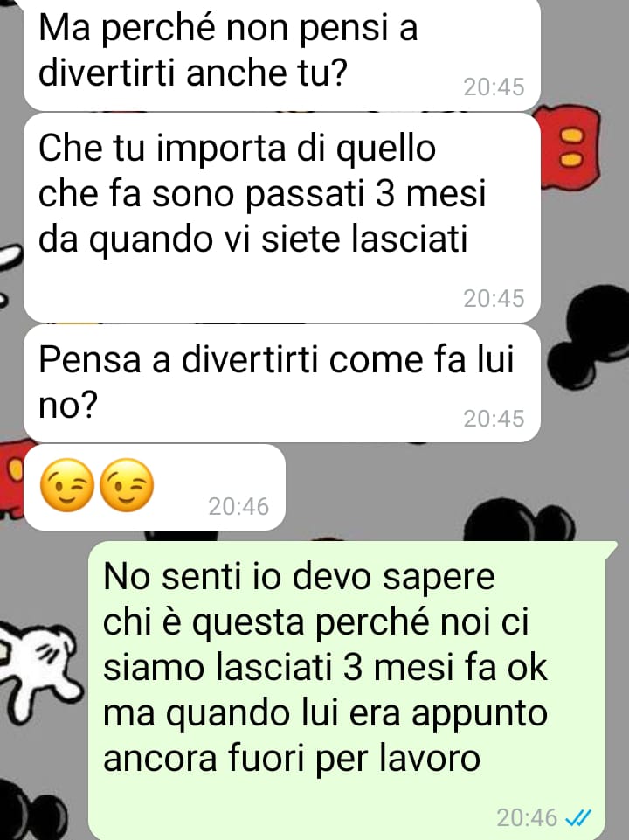Select message 'Pensa a divertirti come fa lui'
The image size is (629, 840).
(282, 383)
